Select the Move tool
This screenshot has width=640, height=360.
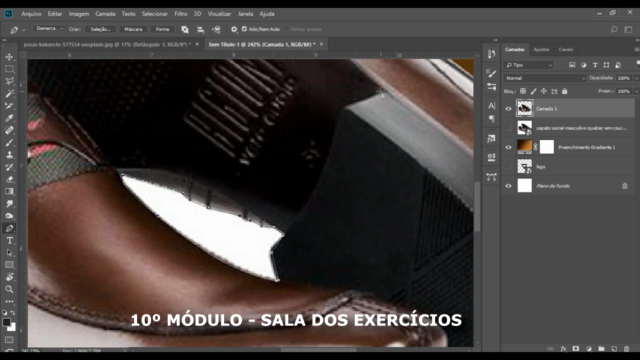[x=9, y=57]
